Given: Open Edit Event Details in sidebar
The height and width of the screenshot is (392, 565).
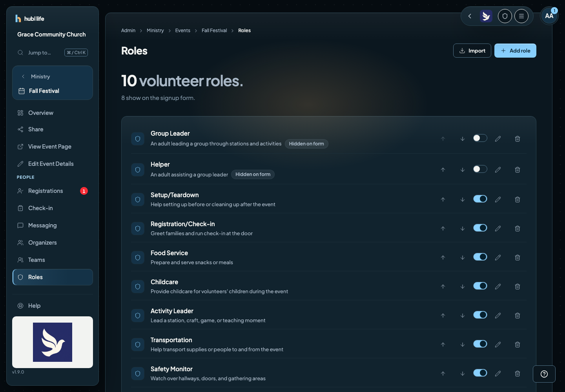Looking at the screenshot, I should (53, 164).
